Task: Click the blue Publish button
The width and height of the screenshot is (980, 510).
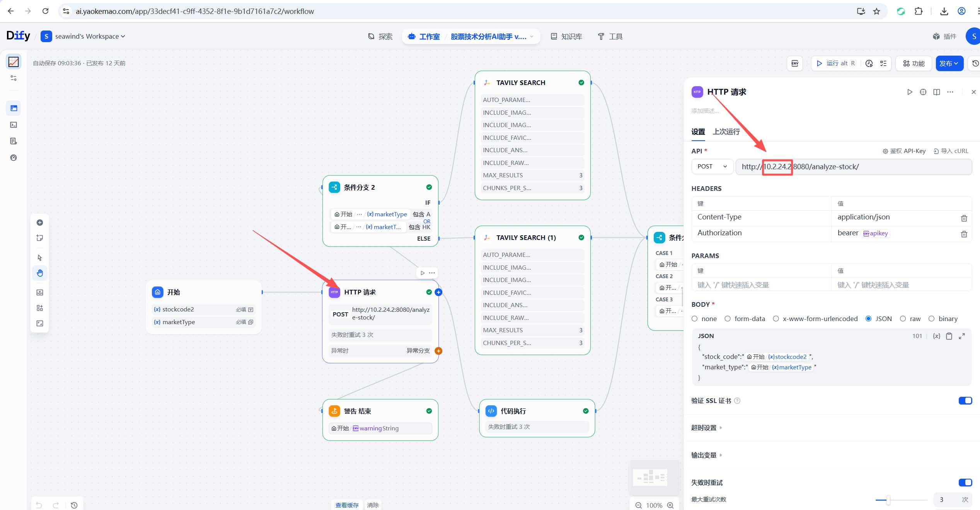Action: 949,63
